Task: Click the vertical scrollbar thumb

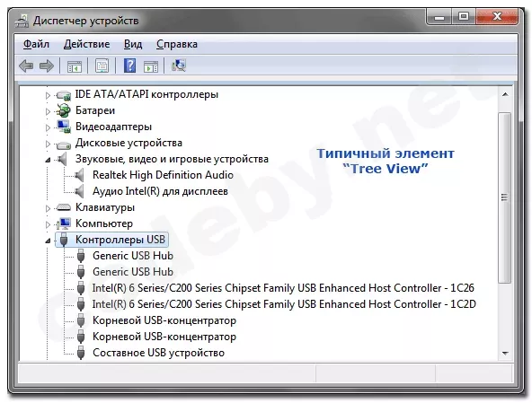Action: pyautogui.click(x=505, y=197)
